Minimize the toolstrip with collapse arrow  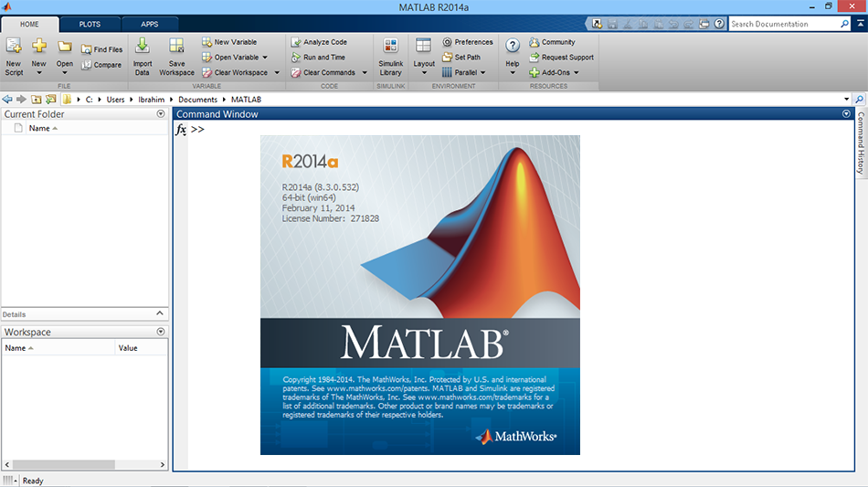861,24
